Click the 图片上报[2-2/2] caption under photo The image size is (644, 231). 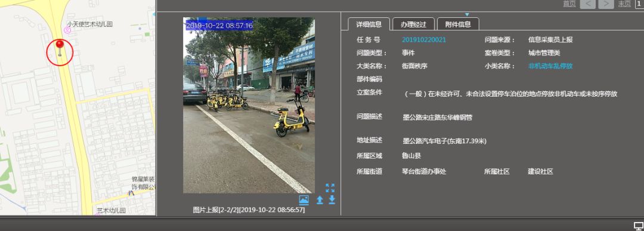coord(249,210)
